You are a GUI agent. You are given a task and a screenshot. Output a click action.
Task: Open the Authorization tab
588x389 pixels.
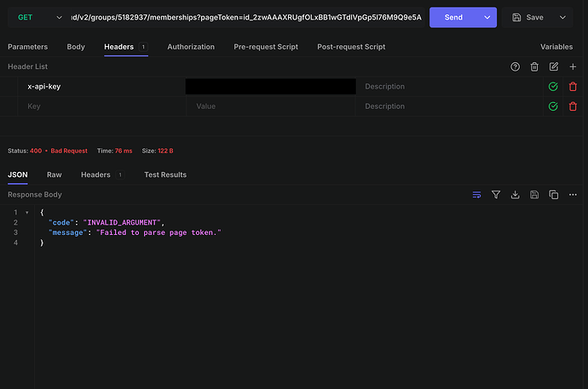(x=191, y=47)
